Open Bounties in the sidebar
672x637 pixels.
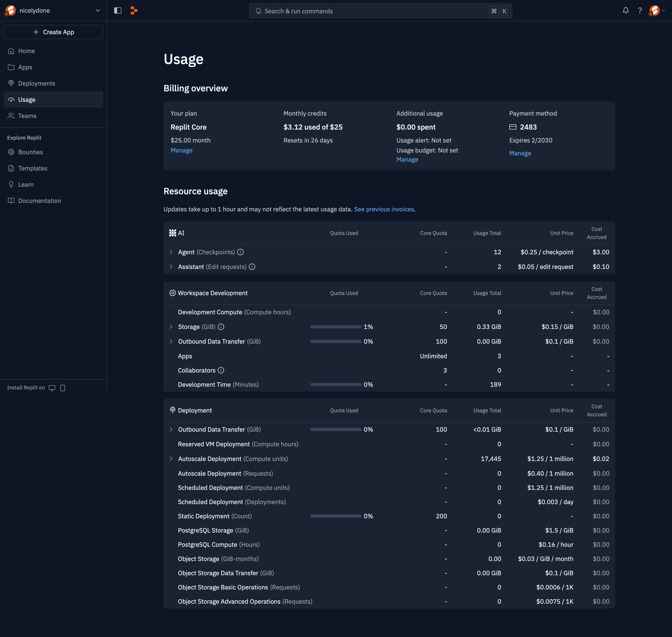(53, 152)
